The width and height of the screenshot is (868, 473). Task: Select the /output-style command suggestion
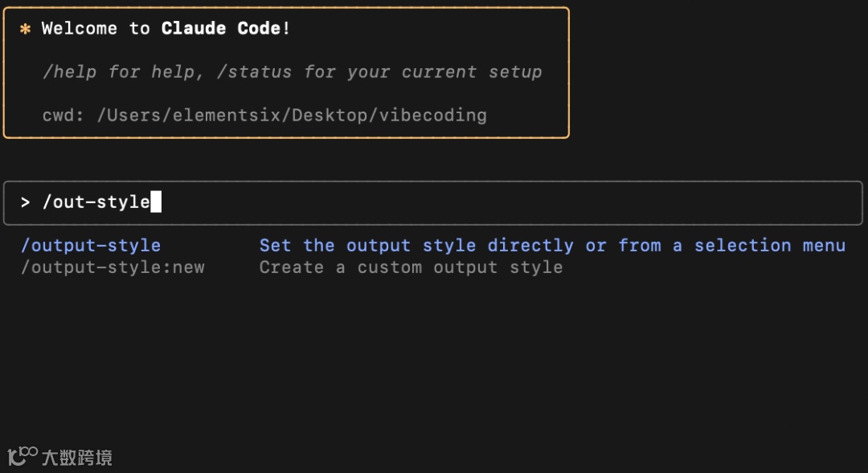coord(91,246)
